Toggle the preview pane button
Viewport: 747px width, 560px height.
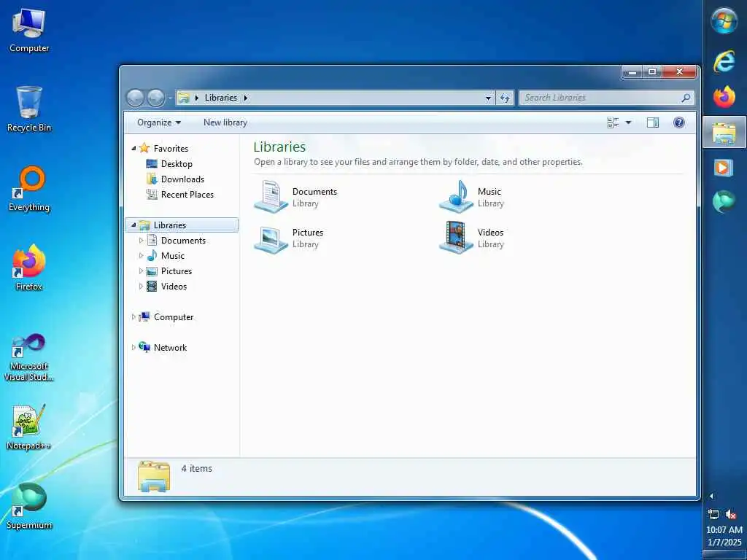[653, 122]
